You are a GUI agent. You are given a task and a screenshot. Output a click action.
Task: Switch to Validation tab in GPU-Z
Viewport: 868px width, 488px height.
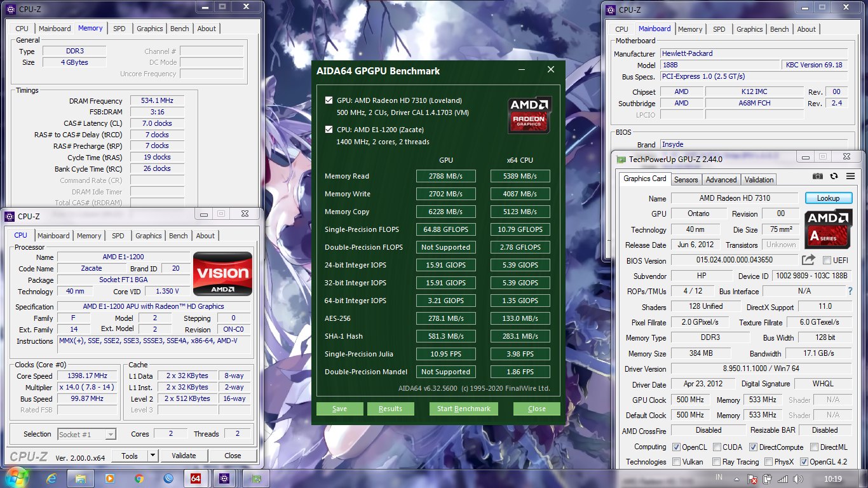coord(759,180)
